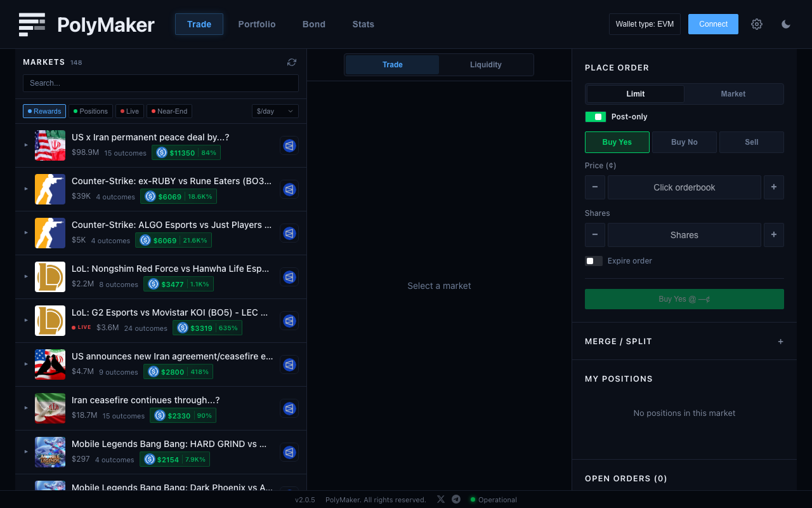
Task: Enable the Expire order switch
Action: tap(594, 261)
